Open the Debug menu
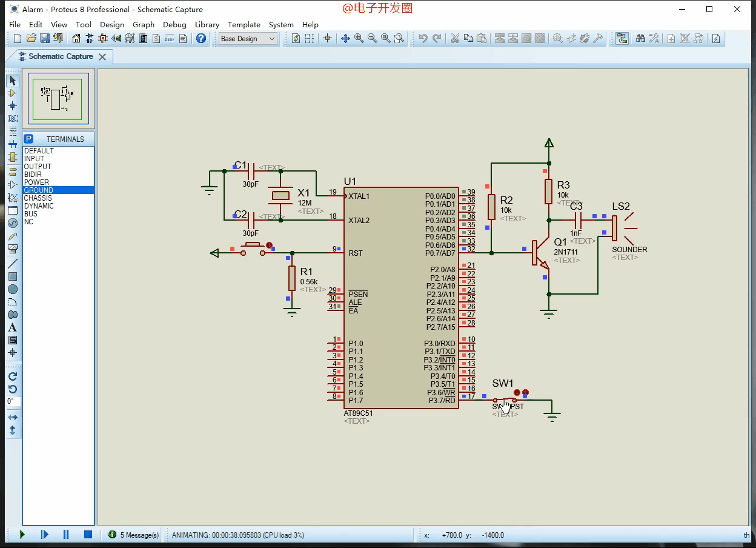Screen dimensions: 756x548 tap(174, 25)
